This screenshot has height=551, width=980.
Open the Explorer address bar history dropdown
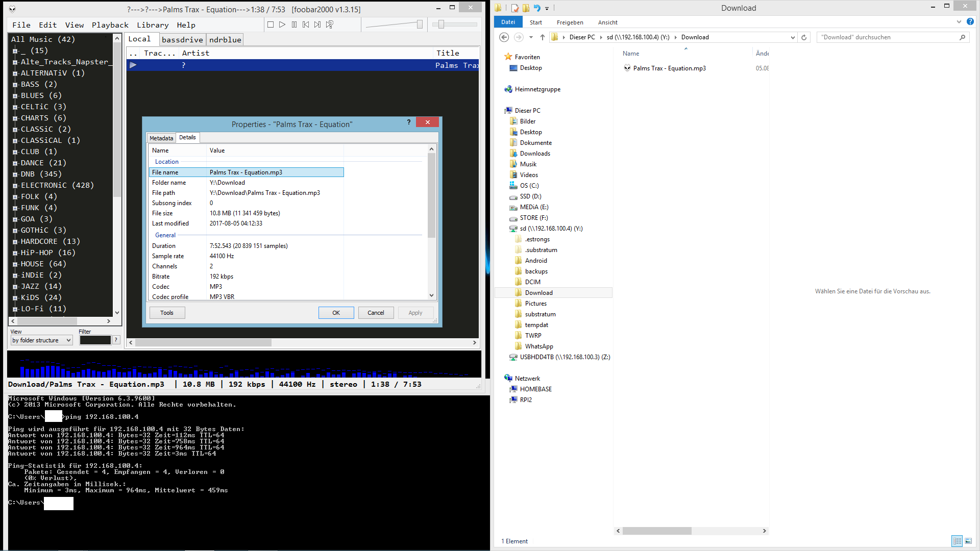click(x=793, y=37)
